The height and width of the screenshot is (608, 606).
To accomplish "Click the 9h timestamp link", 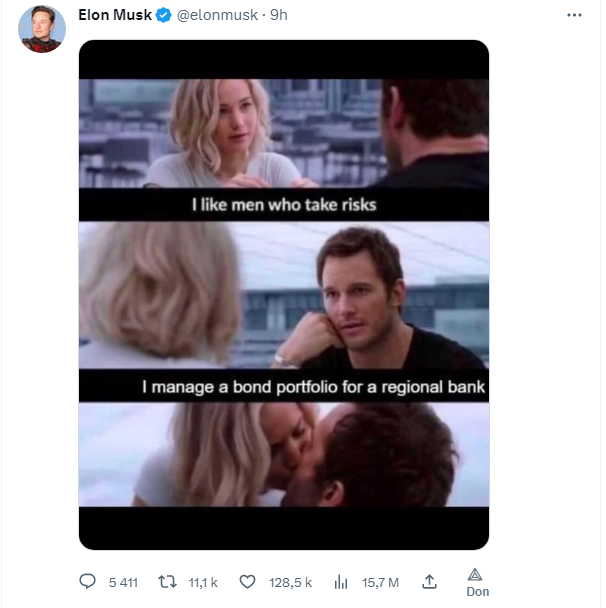I will 279,17.
